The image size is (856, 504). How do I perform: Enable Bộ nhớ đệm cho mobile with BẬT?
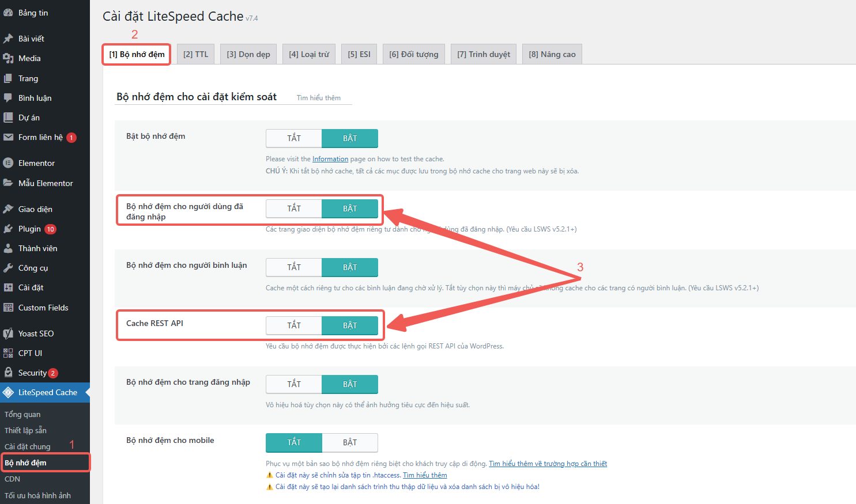(x=350, y=442)
